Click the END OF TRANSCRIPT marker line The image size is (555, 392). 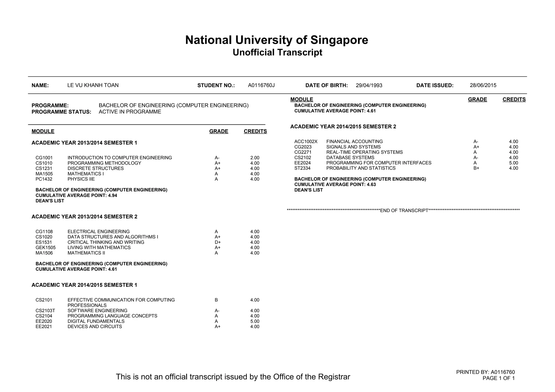[404, 211]
